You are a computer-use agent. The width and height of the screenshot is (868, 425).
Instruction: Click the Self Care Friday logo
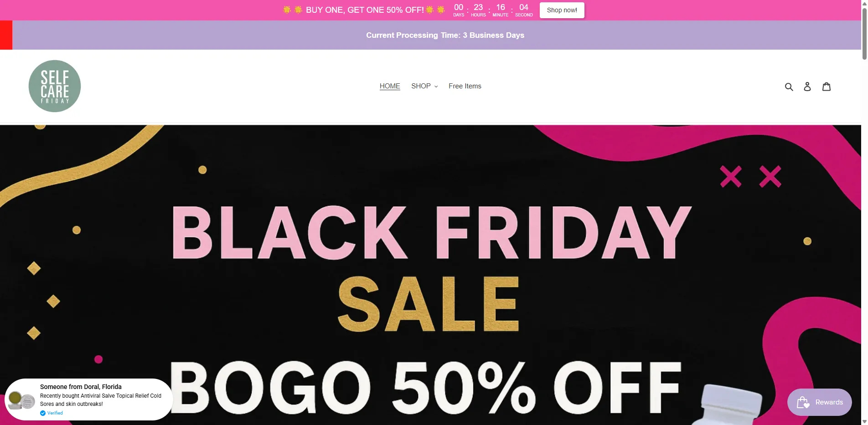click(55, 86)
